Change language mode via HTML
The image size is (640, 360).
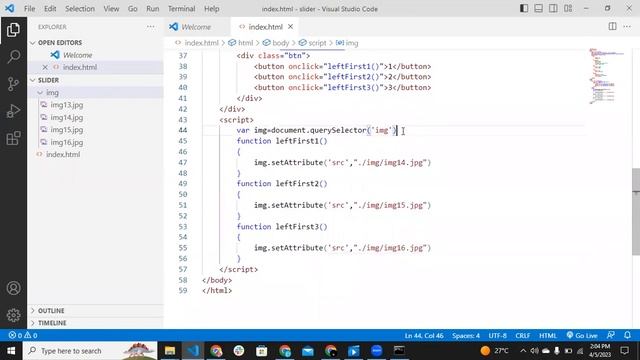(x=548, y=336)
